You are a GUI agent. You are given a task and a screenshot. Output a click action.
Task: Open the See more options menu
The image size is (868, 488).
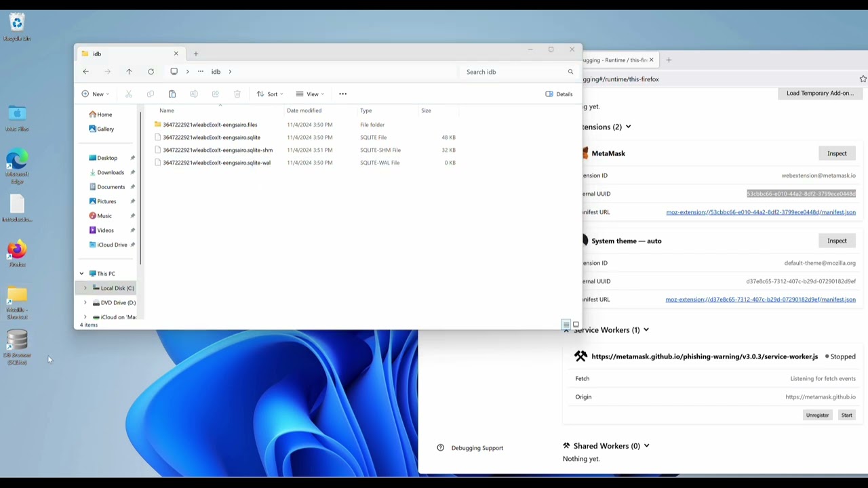point(343,94)
